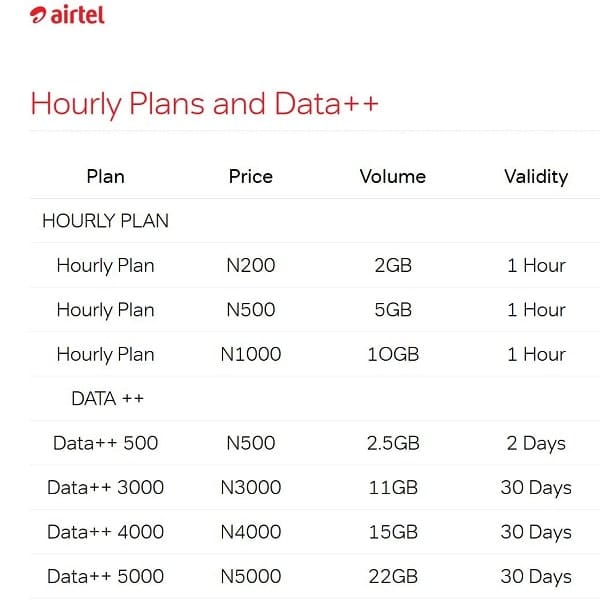Choose the Data++ 500 plan
Screen dimensions: 600x602
click(106, 443)
